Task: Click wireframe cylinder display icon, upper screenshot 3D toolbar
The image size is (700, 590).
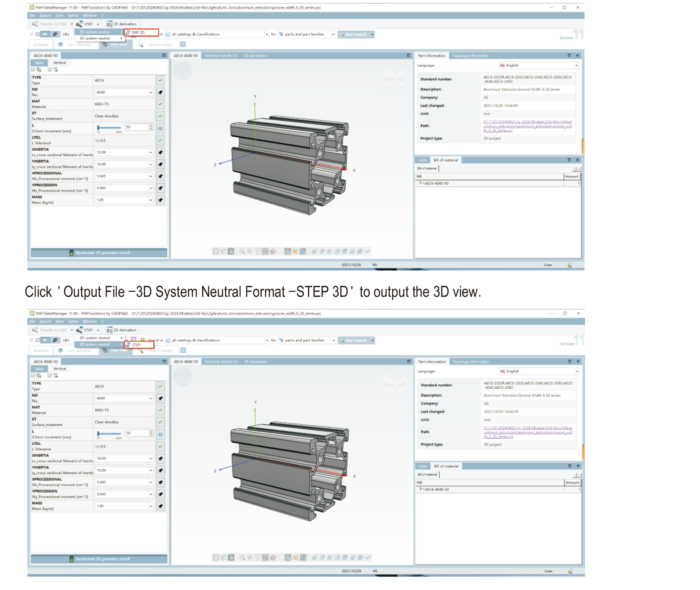Action: (216, 252)
